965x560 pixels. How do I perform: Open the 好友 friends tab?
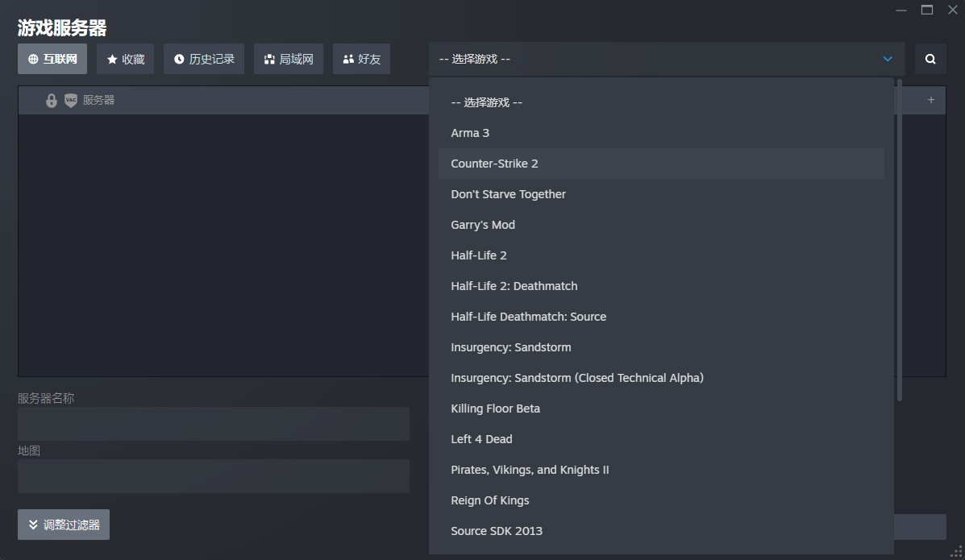click(361, 59)
